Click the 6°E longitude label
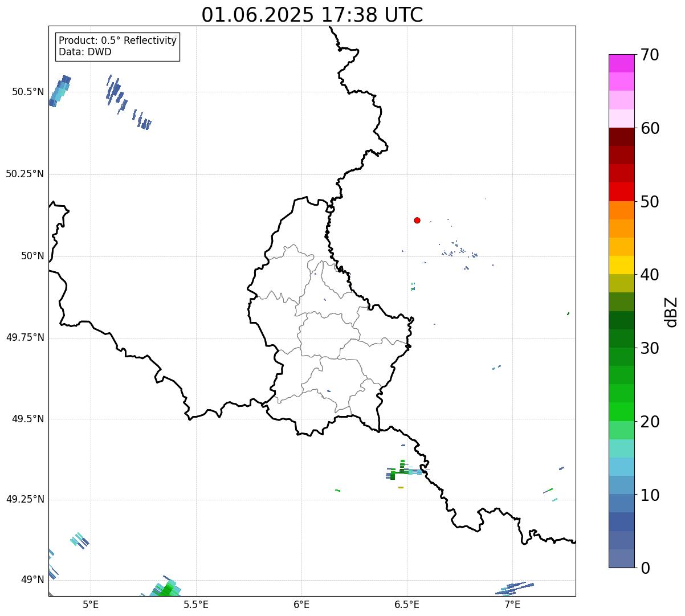The width and height of the screenshot is (685, 616). [301, 604]
